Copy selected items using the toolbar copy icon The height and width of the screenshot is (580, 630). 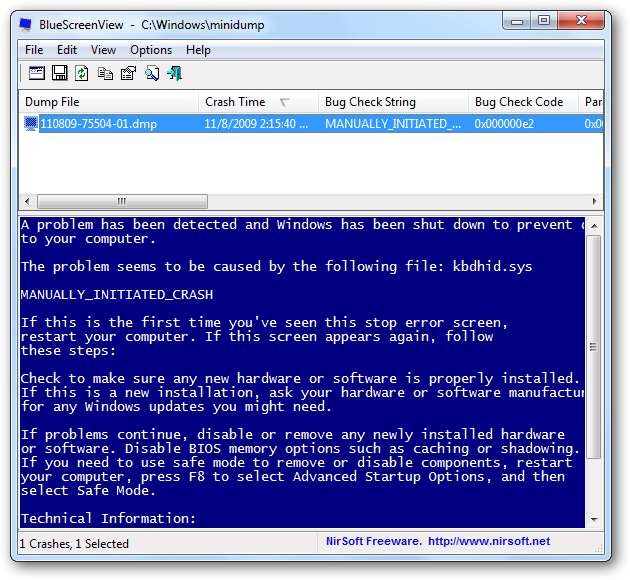[x=105, y=73]
